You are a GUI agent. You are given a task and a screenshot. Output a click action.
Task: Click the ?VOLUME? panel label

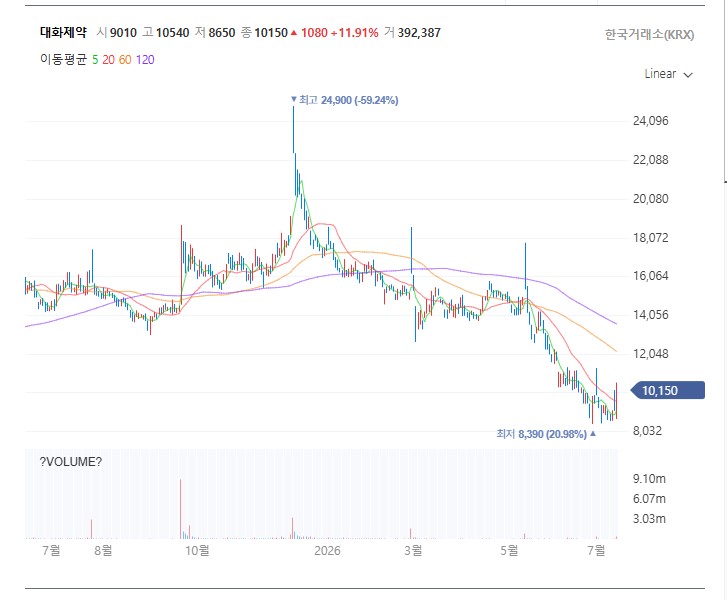pyautogui.click(x=71, y=462)
